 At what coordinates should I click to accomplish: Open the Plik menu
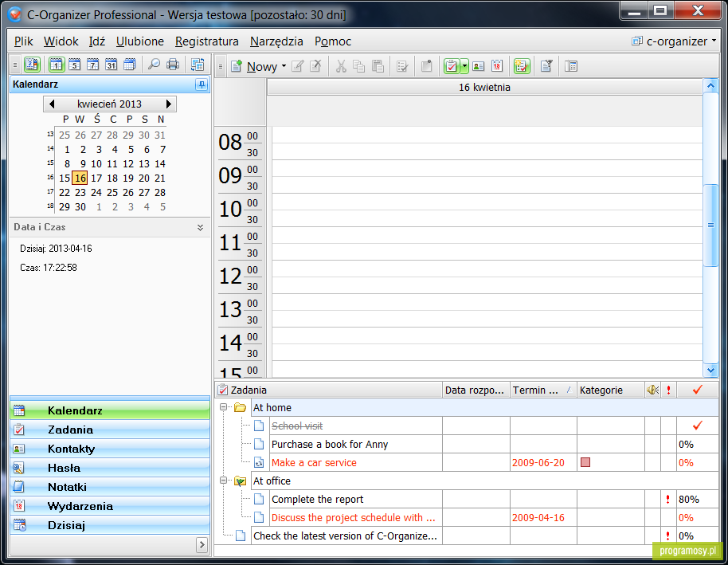tap(23, 41)
